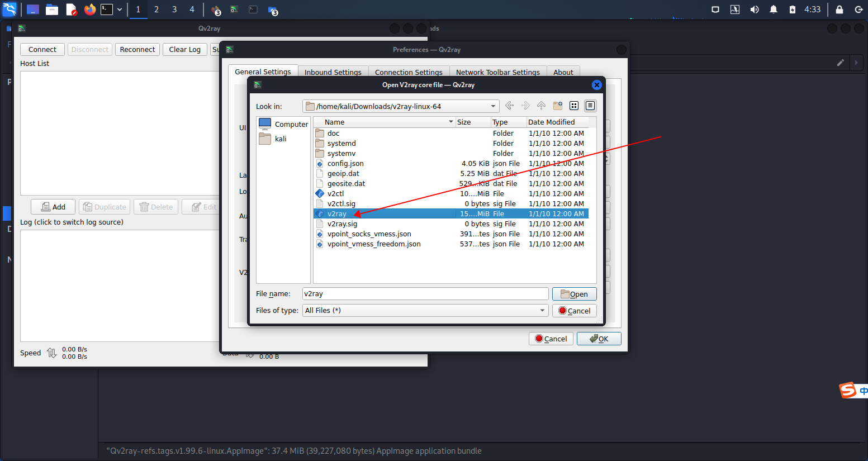This screenshot has width=868, height=461.
Task: Create new folder in file dialog
Action: click(557, 106)
